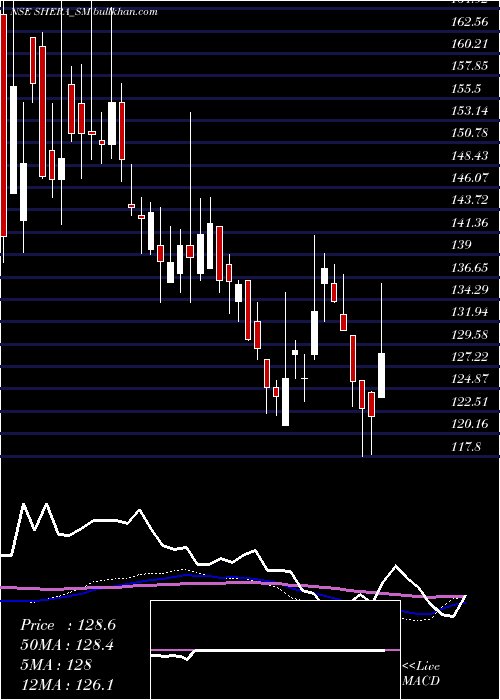500x700 pixels.
Task: Click the 12MA : 126.1 readout
Action: click(x=68, y=684)
